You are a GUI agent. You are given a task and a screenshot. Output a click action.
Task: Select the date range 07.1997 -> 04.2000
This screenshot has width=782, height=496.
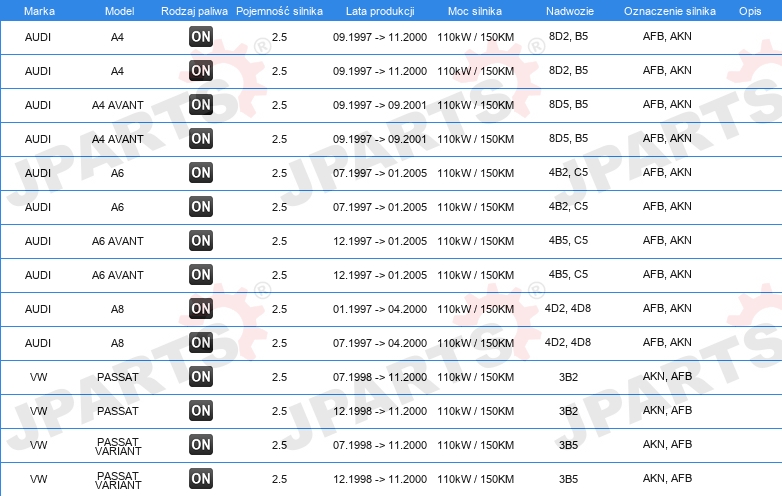tap(380, 343)
